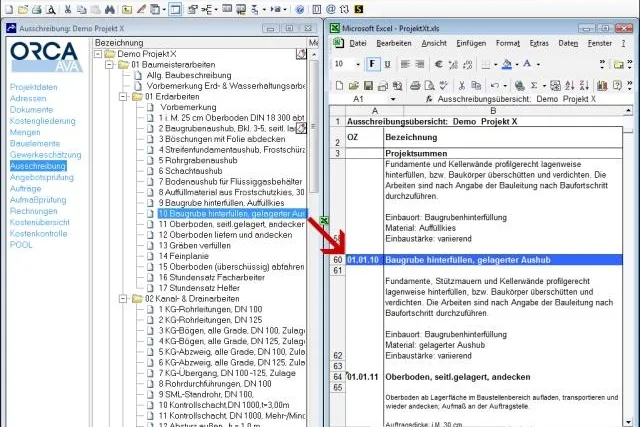Click the Cut scissors icon in ORCA toolbar
This screenshot has height=427, width=640.
click(68, 9)
